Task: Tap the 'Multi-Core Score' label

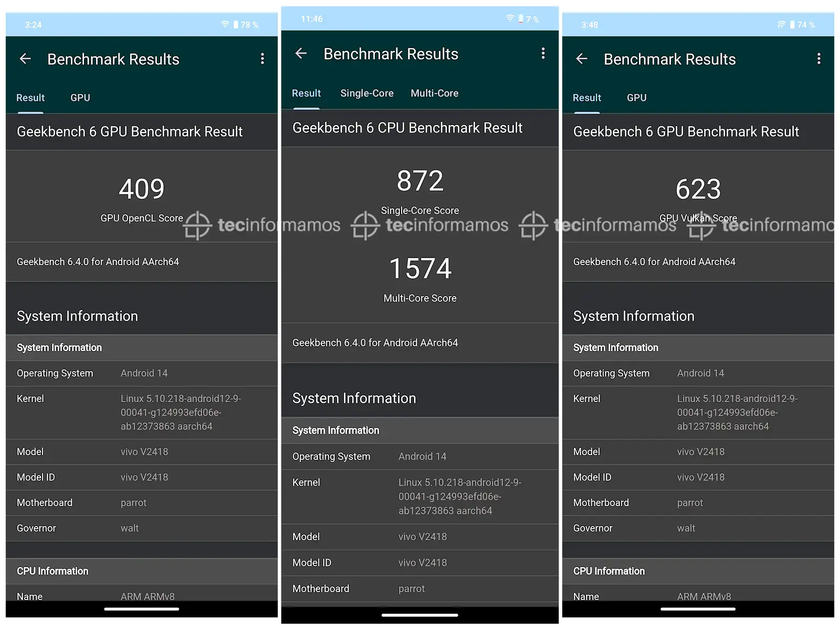Action: click(x=420, y=298)
